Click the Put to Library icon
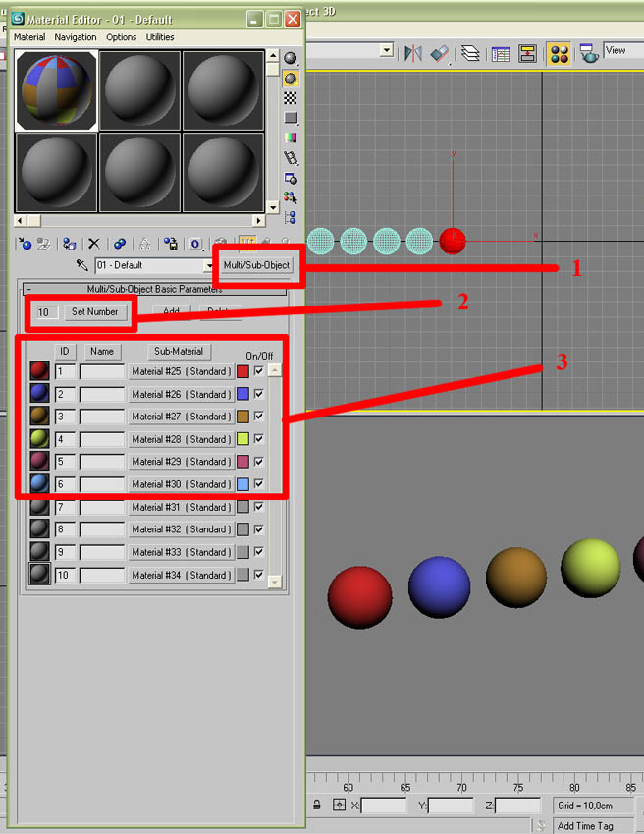 (171, 244)
